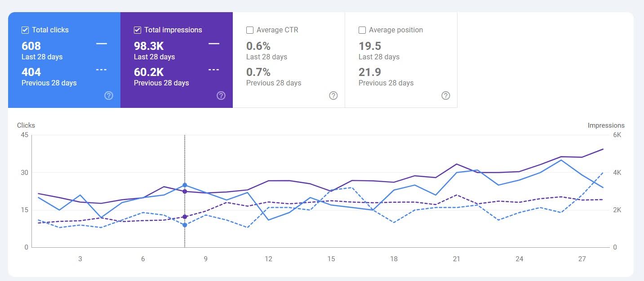Screen dimensions: 644x281
Task: Disable the Total impressions checkbox
Action: [138, 30]
